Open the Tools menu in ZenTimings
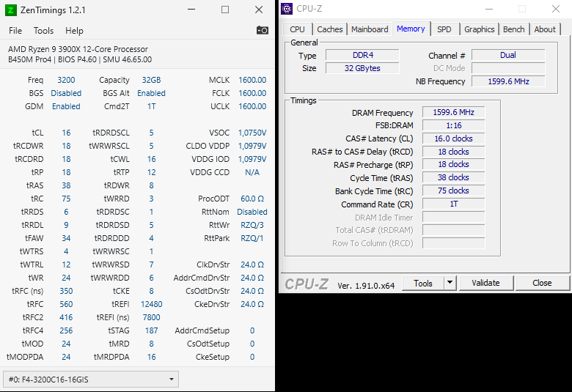Viewport: 572px width, 392px height. (x=43, y=31)
